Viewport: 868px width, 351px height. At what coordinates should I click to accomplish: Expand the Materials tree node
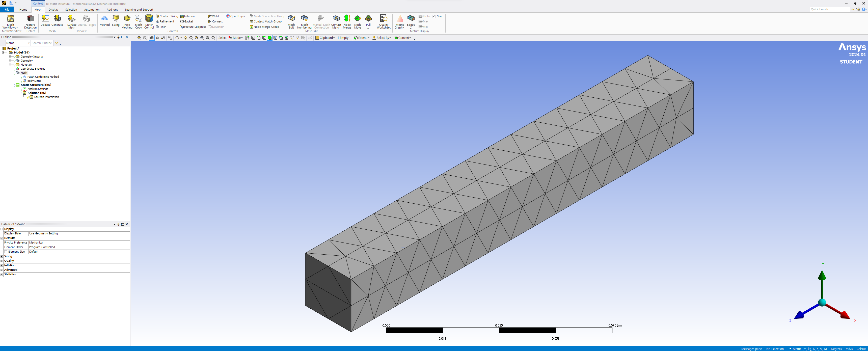[10, 65]
